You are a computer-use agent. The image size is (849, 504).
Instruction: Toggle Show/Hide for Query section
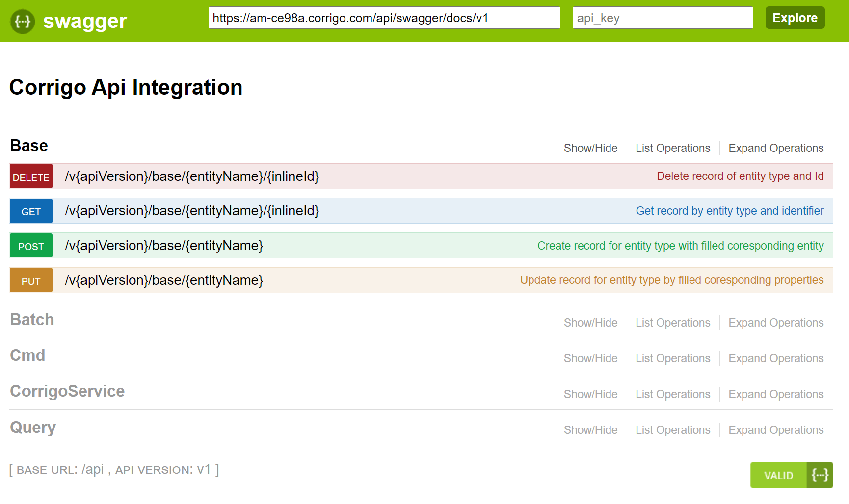point(590,430)
